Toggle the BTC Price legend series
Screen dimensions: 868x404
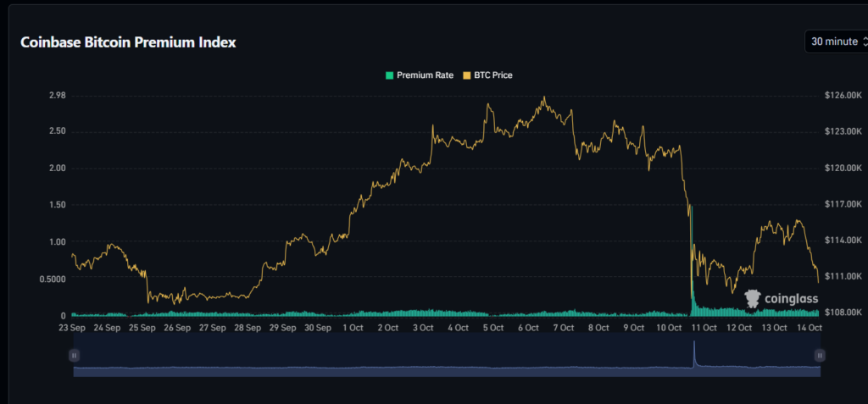pos(487,75)
